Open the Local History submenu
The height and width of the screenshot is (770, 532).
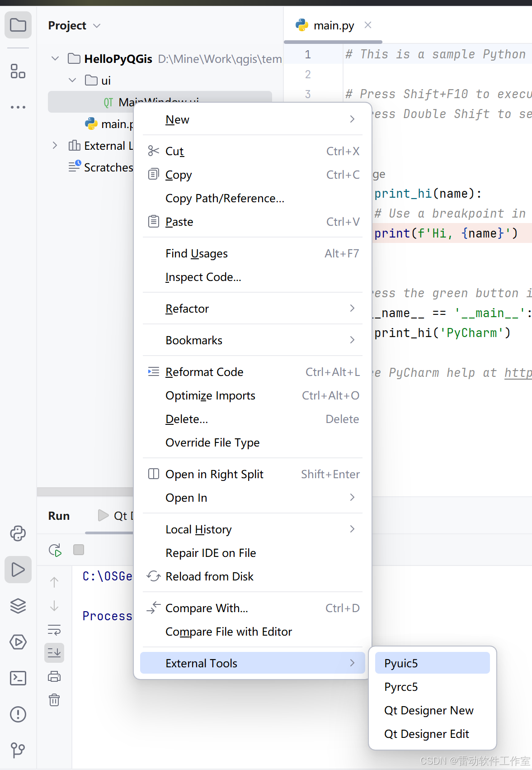click(253, 529)
